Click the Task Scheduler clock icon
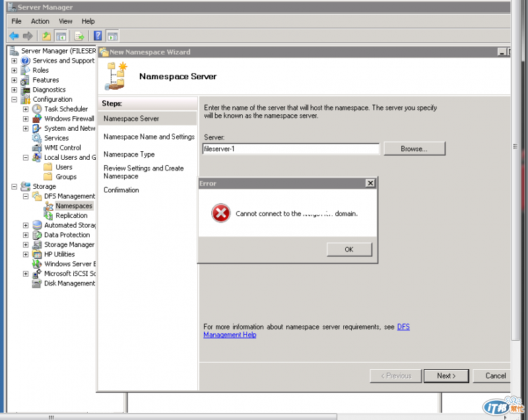The width and height of the screenshot is (528, 420). click(x=37, y=109)
